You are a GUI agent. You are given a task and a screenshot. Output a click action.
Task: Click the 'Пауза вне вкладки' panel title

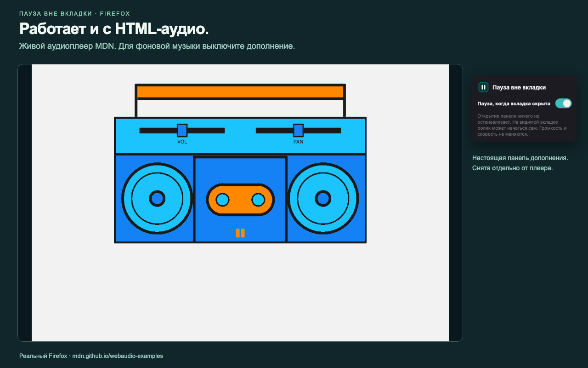click(519, 87)
